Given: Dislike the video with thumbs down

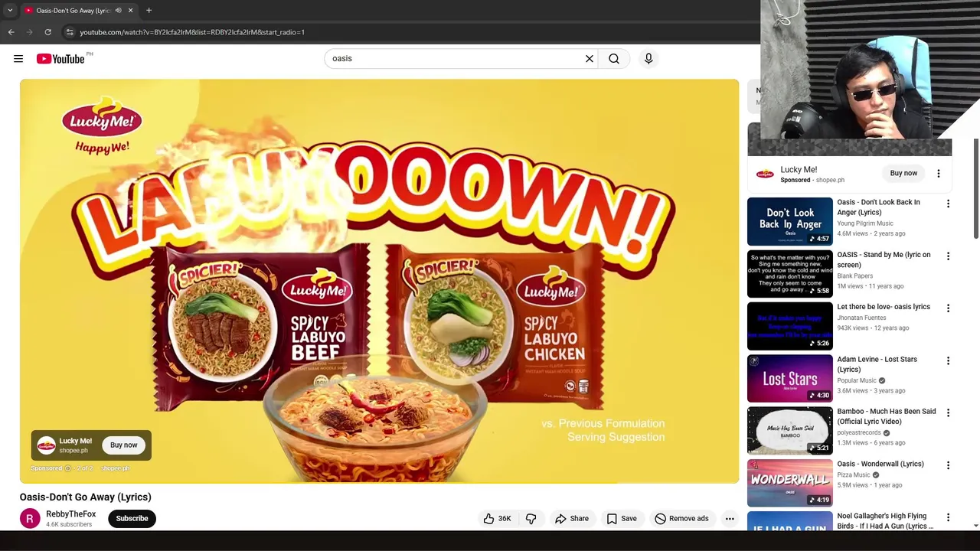Looking at the screenshot, I should coord(531,519).
